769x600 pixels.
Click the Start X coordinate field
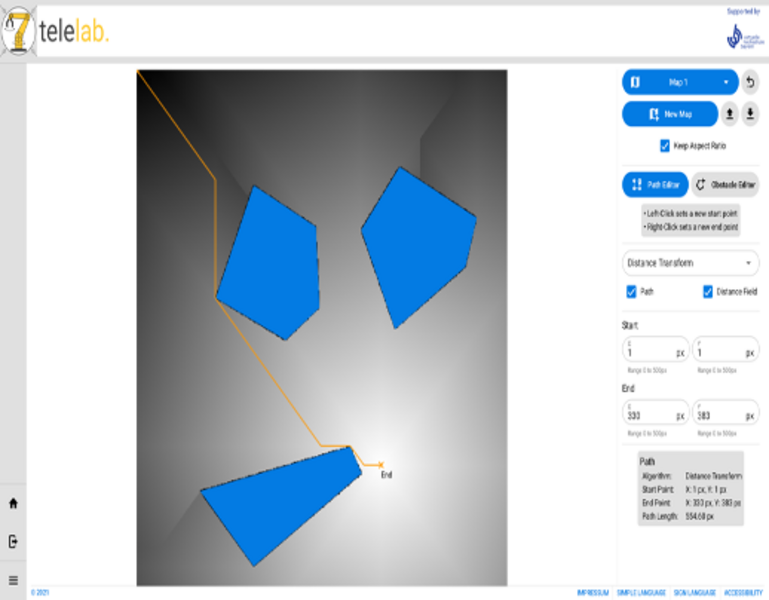tap(650, 352)
